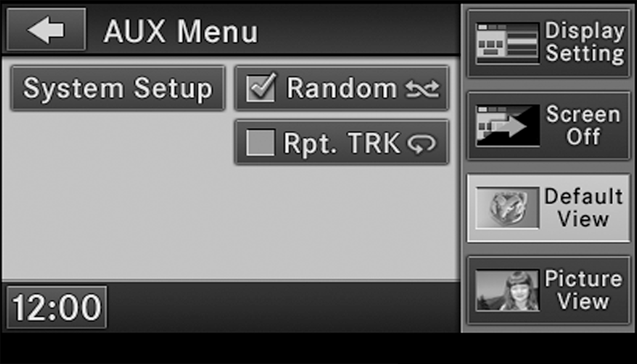
Task: Open Display Setting
Action: 548,44
